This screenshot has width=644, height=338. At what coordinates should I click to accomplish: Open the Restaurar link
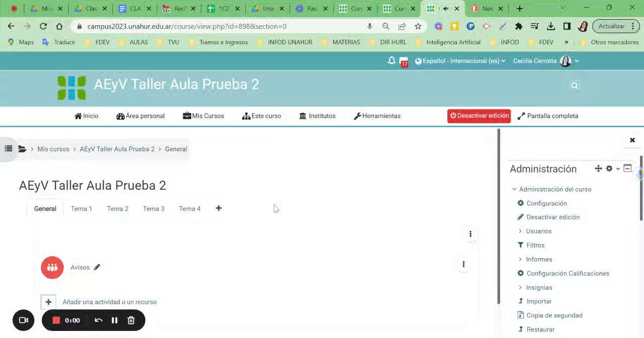[540, 329]
